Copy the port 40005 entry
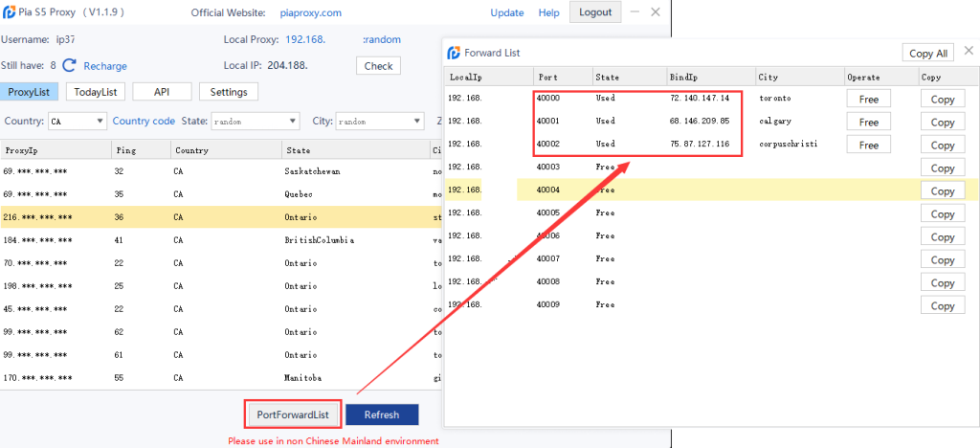 [943, 213]
